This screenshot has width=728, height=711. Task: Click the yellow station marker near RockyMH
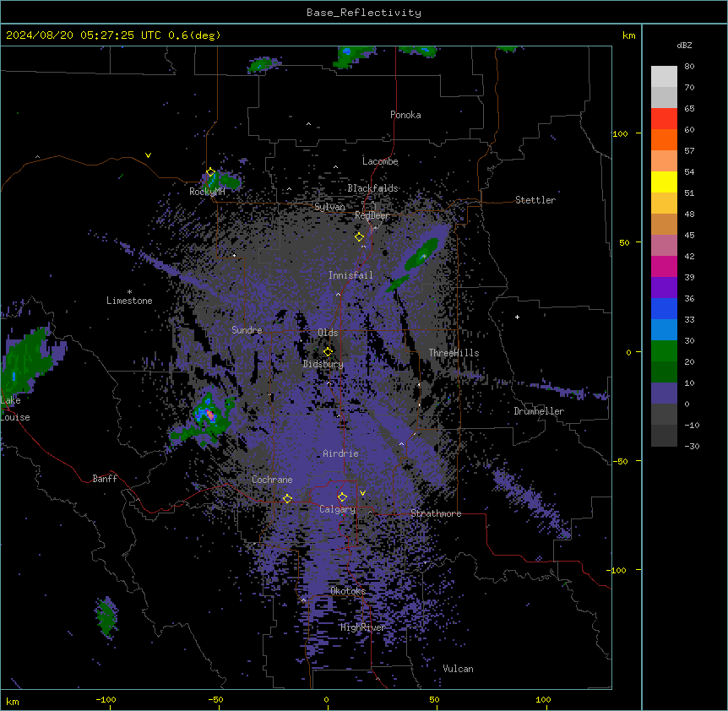(x=210, y=172)
